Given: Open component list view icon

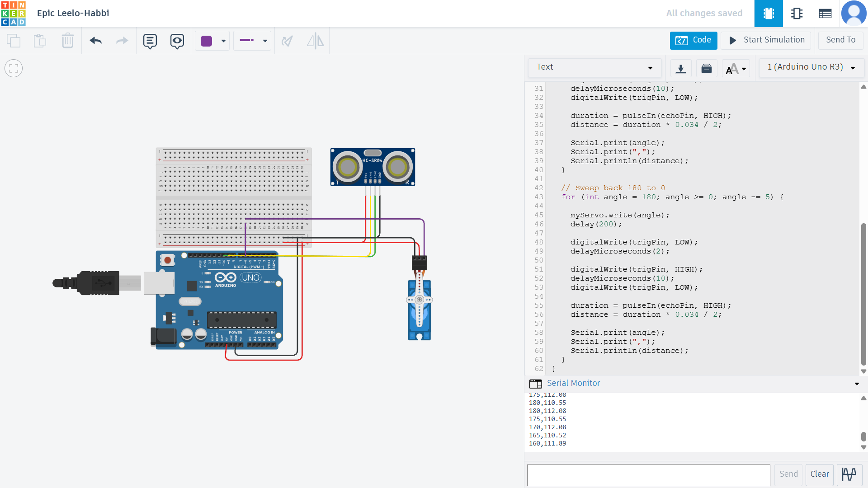Looking at the screenshot, I should pyautogui.click(x=825, y=14).
